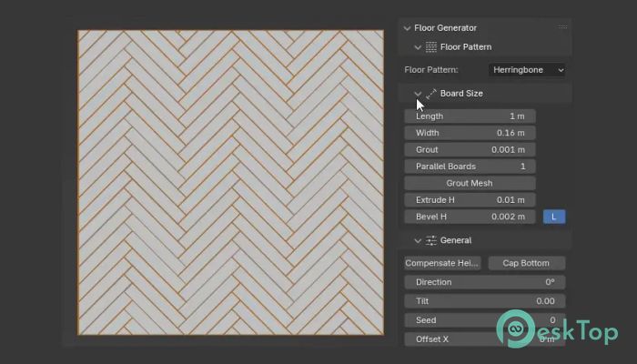
Task: Toggle the blue L button beside Bevel H
Action: click(554, 217)
